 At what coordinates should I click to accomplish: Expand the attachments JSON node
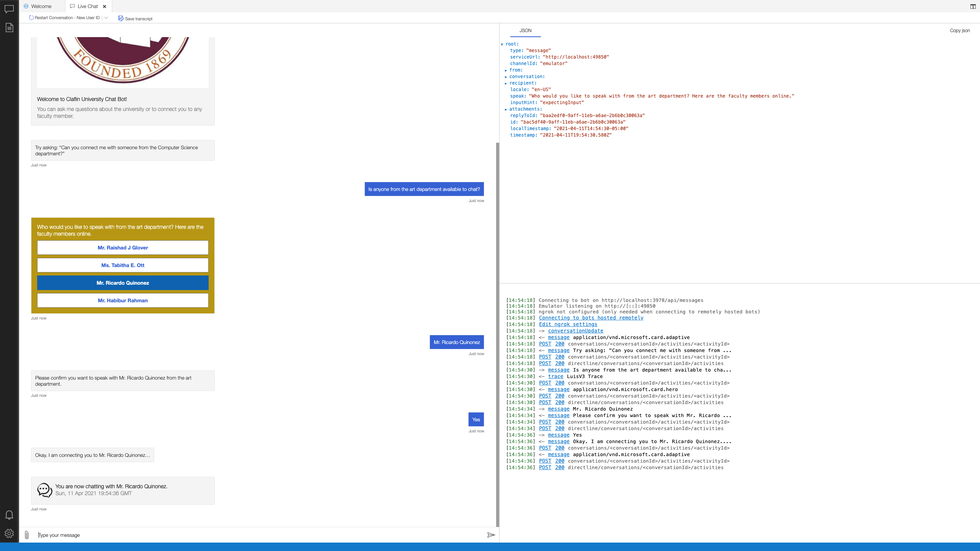point(506,109)
